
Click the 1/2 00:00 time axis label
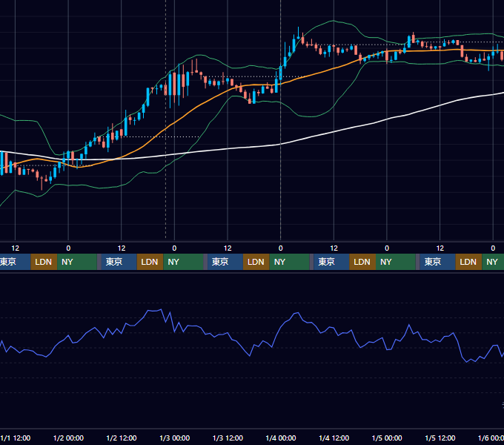(68, 438)
